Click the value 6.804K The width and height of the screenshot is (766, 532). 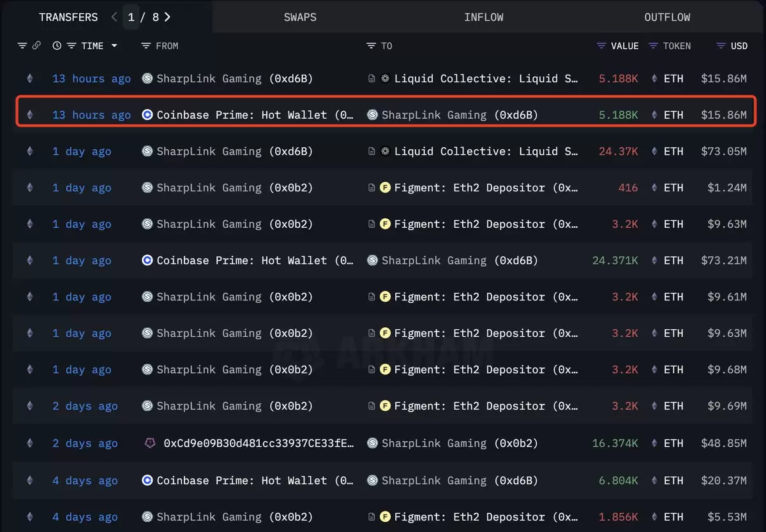619,480
